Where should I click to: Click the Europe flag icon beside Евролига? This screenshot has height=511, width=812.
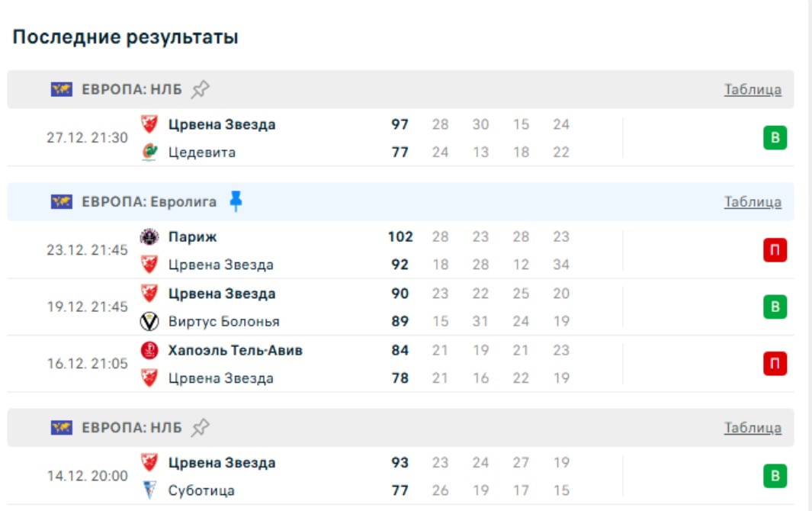(62, 201)
